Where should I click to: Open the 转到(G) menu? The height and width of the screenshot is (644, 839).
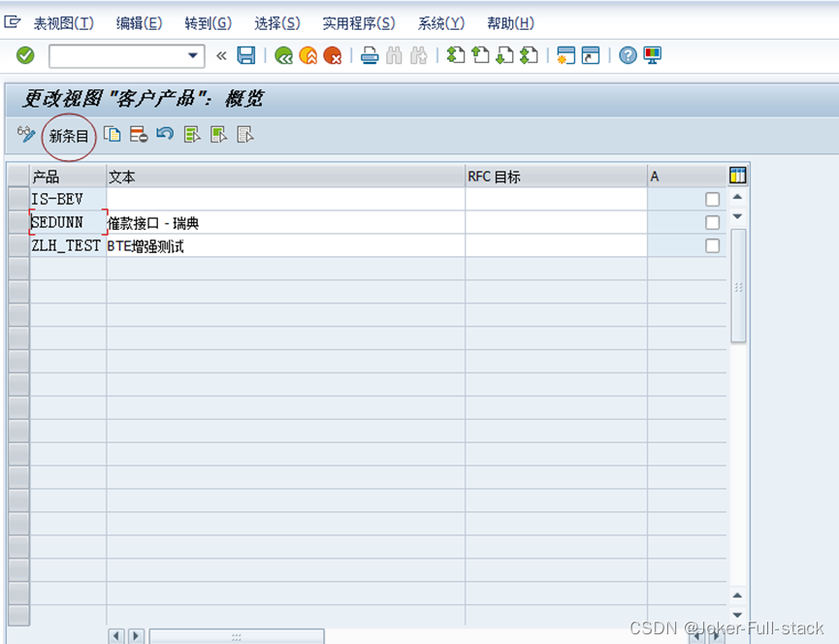pos(209,23)
